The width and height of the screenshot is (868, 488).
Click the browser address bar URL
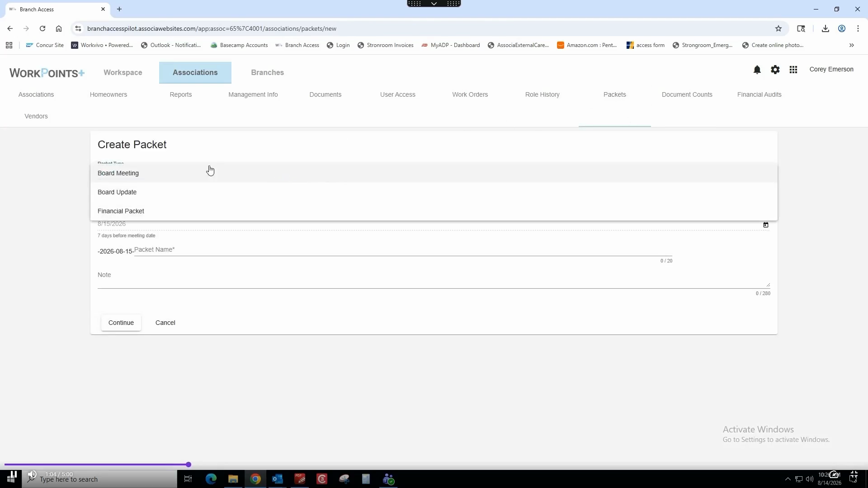point(212,28)
